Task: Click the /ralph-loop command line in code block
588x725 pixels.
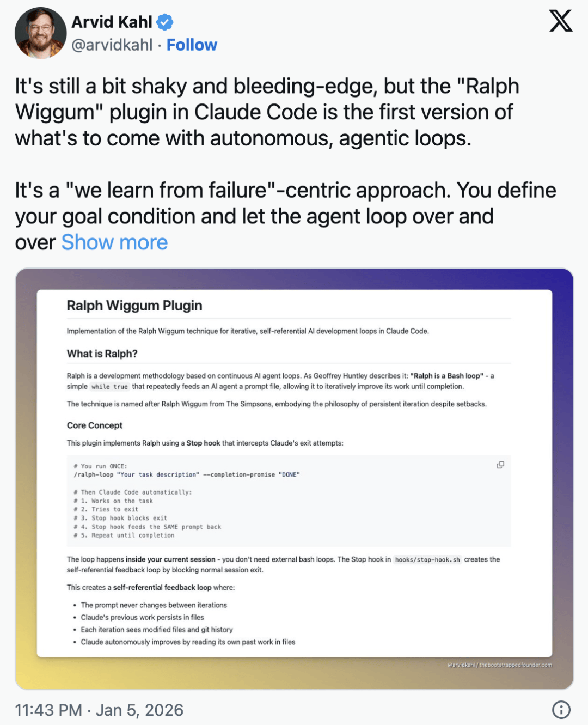Action: click(187, 474)
